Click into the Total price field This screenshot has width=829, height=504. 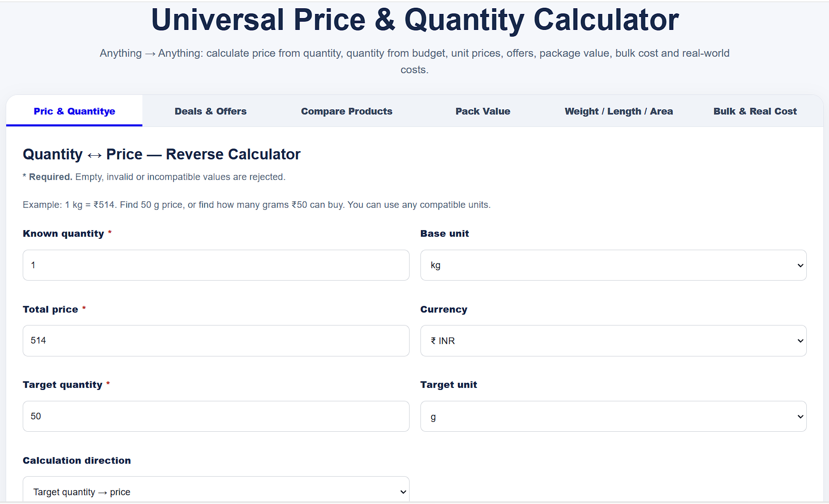216,340
